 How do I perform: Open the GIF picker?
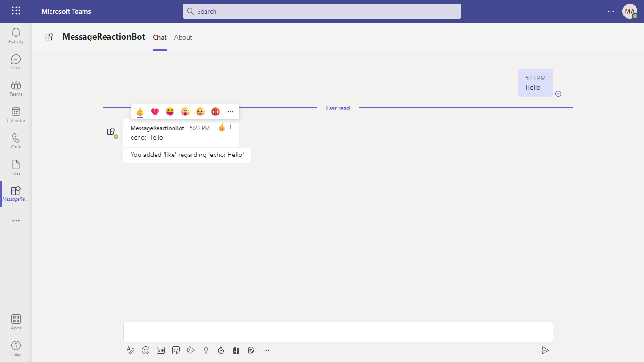click(x=161, y=350)
